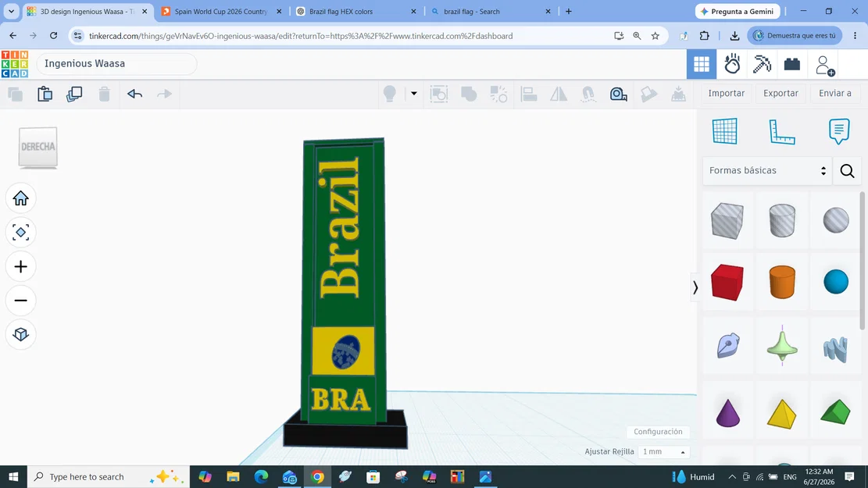Click the taskbar search box
Screen dimensions: 868x488
click(108, 476)
